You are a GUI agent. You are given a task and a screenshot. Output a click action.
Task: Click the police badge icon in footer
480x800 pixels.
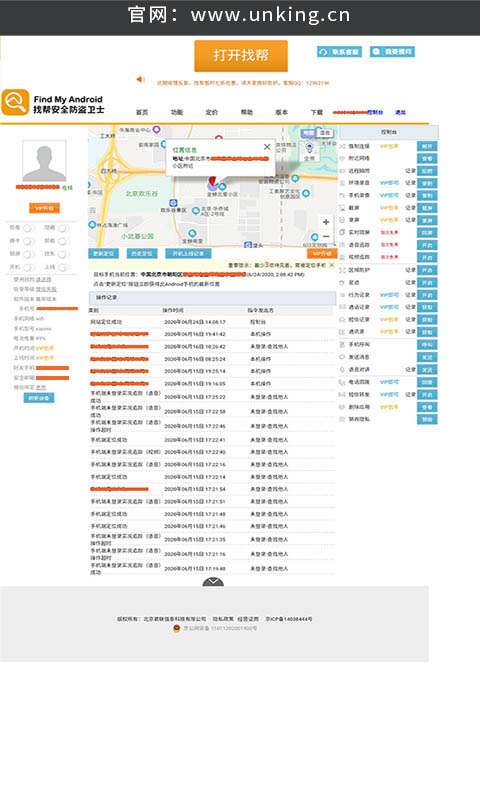(177, 628)
